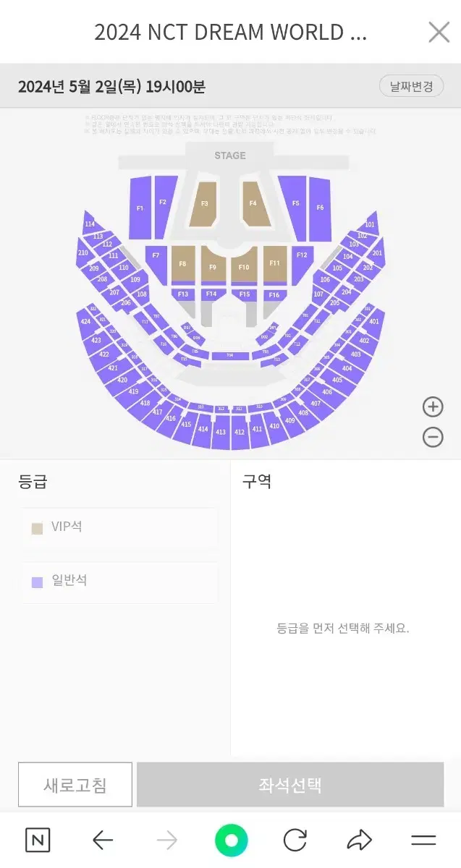Click the 새로고침 refresh button

coord(75,785)
